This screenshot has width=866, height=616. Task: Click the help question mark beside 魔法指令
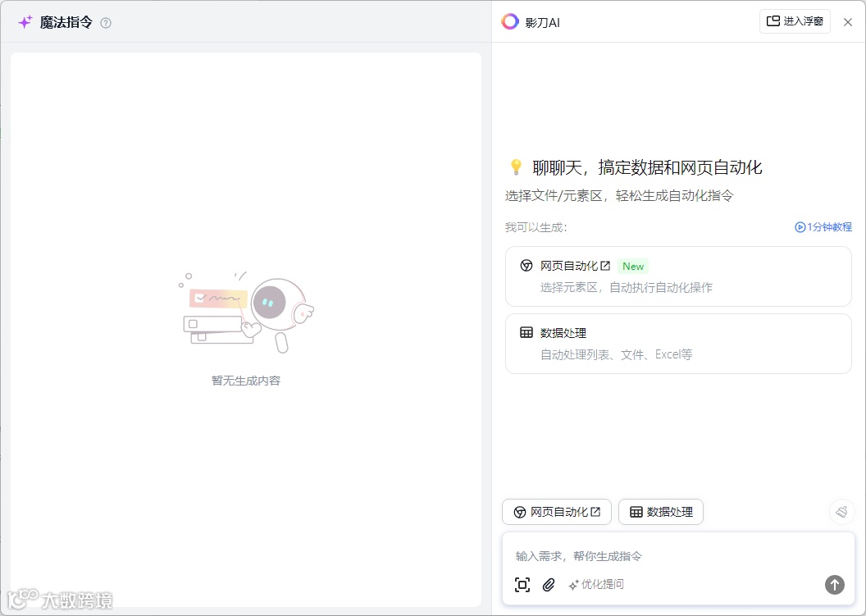click(x=106, y=23)
